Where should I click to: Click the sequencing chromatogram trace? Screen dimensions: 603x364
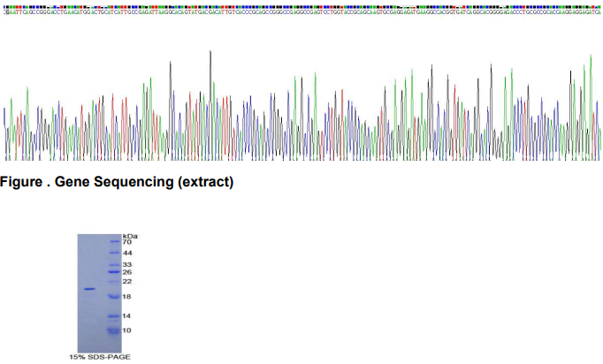[302, 106]
